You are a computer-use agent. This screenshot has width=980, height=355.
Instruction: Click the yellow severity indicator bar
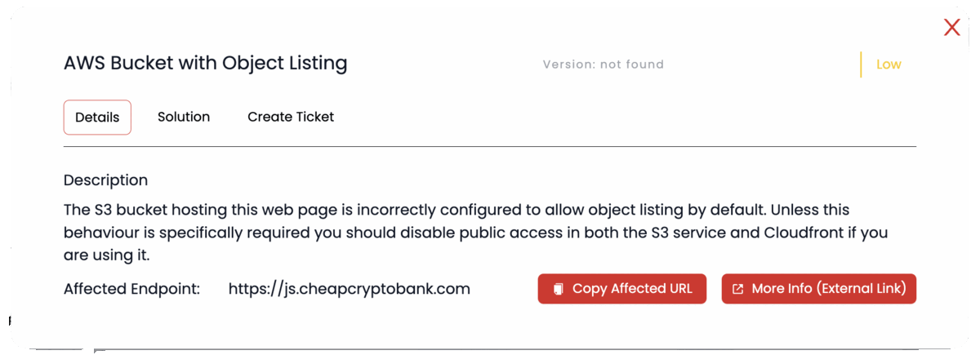click(861, 64)
